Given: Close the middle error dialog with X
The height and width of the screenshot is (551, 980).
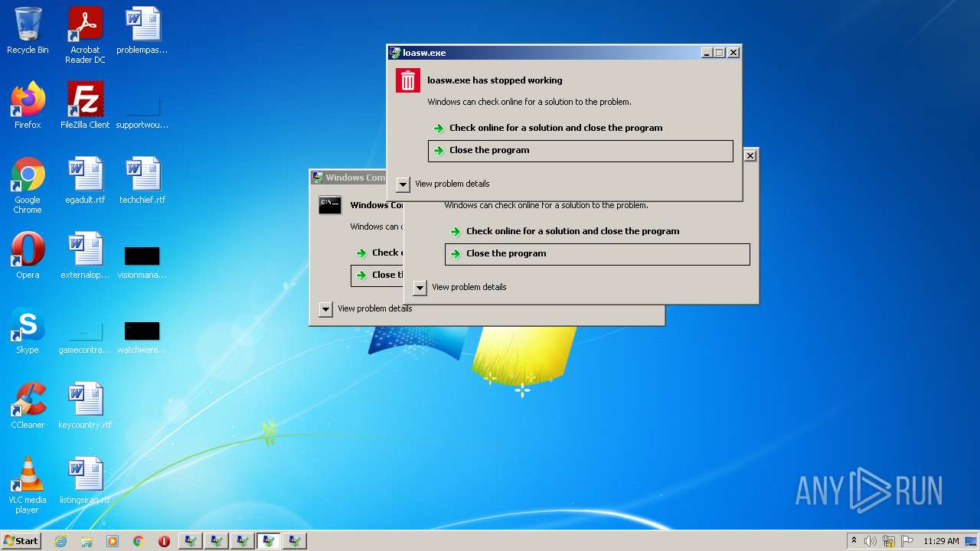Looking at the screenshot, I should [750, 155].
